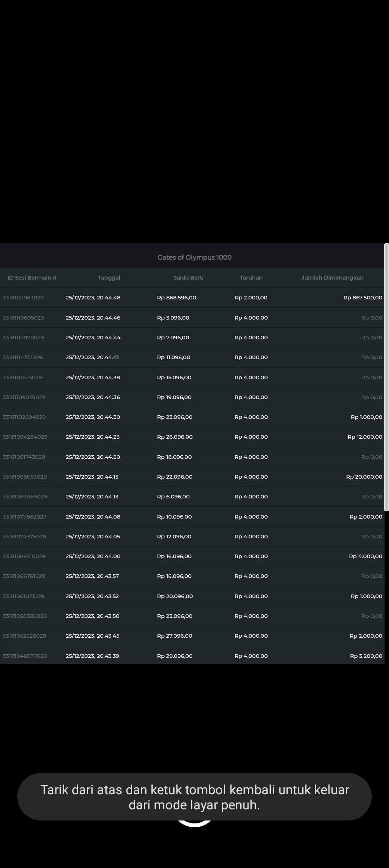389x868 pixels.
Task: Click the Rp 868.596,00 balance cell
Action: tap(176, 298)
